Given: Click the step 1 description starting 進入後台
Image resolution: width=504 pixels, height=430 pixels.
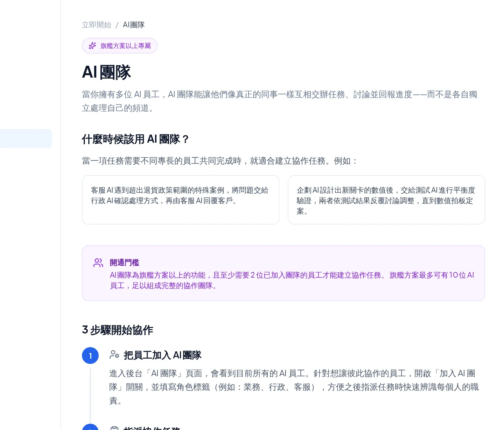Looking at the screenshot, I should 294,387.
